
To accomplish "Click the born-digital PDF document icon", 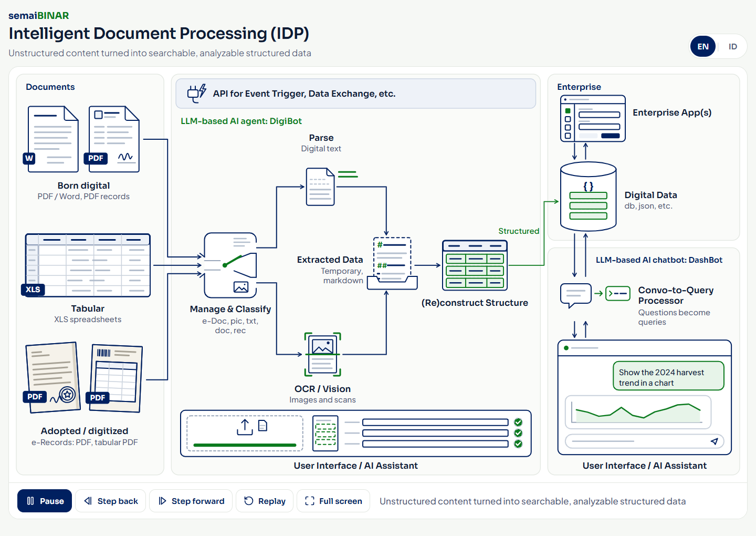I will pos(112,139).
